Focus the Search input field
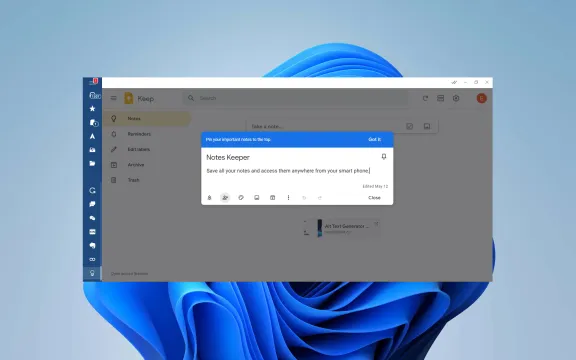The width and height of the screenshot is (576, 360). coord(296,98)
